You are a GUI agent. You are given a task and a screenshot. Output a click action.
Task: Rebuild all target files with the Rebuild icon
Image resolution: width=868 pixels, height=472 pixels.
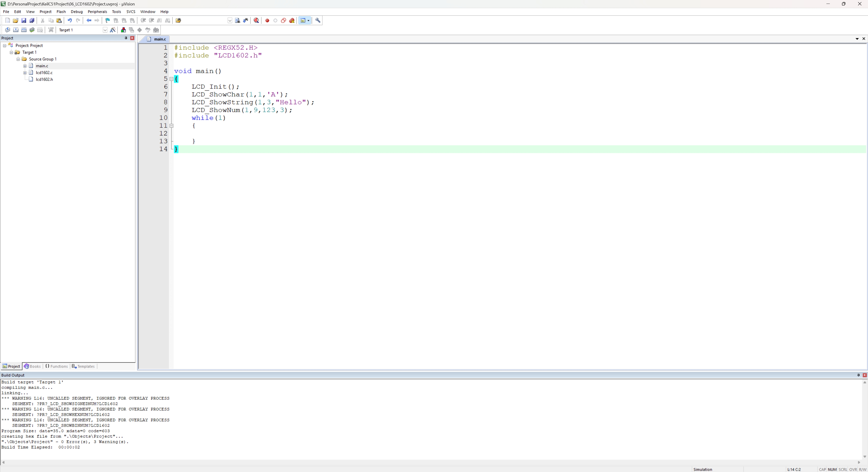point(24,30)
